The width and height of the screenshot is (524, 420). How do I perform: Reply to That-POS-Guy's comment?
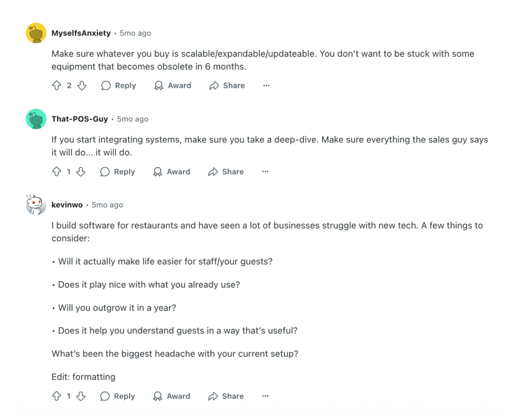click(x=117, y=172)
